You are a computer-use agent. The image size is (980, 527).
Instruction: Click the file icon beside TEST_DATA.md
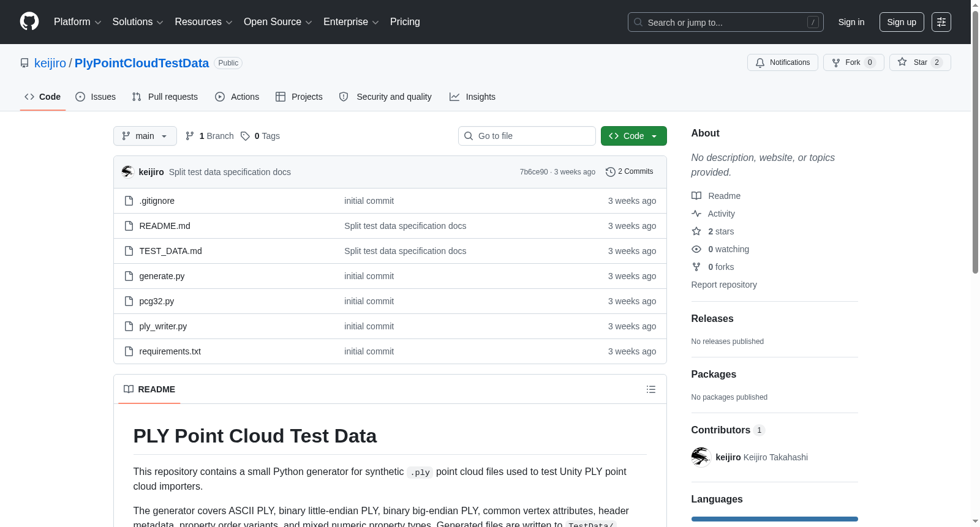pos(129,251)
